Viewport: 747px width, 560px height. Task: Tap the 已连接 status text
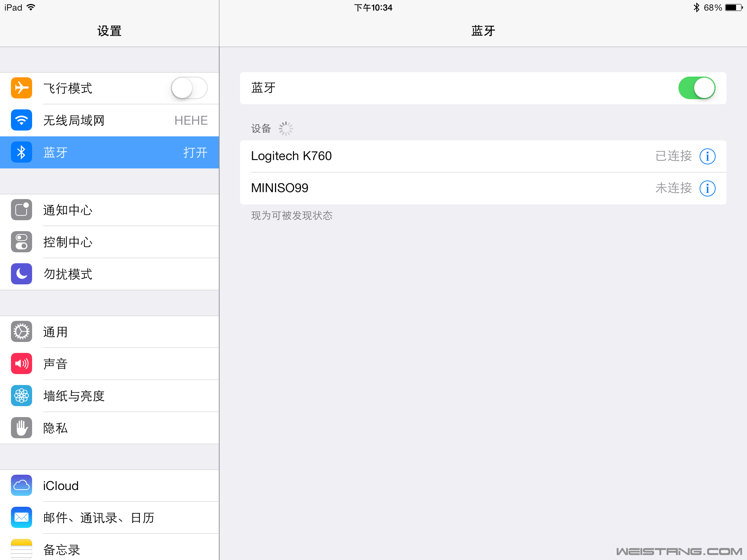(x=673, y=156)
